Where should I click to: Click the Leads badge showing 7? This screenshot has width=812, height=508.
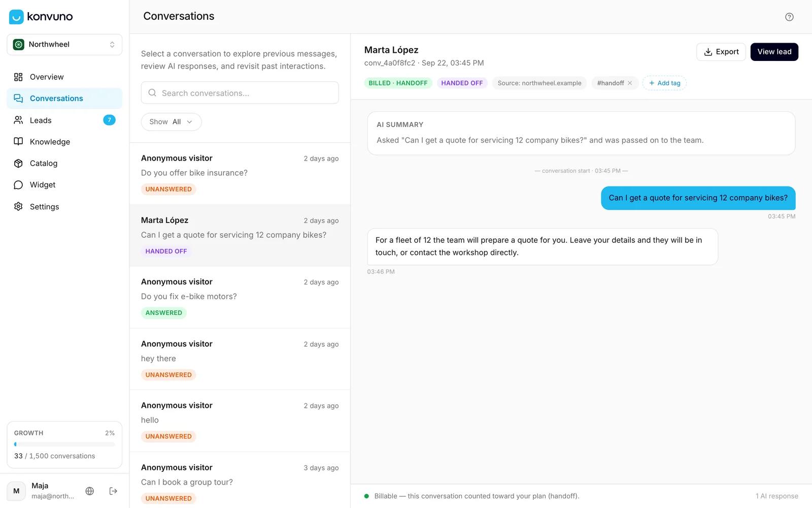click(109, 120)
